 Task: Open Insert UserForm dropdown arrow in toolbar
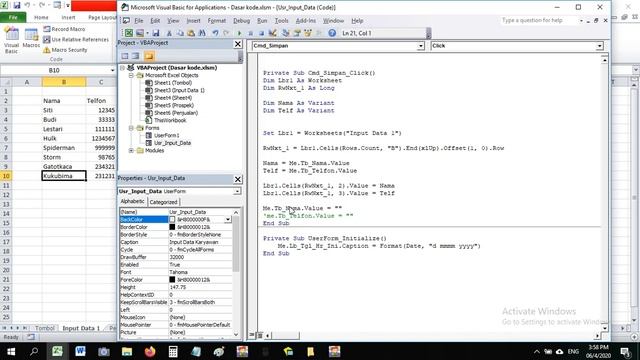pos(147,33)
